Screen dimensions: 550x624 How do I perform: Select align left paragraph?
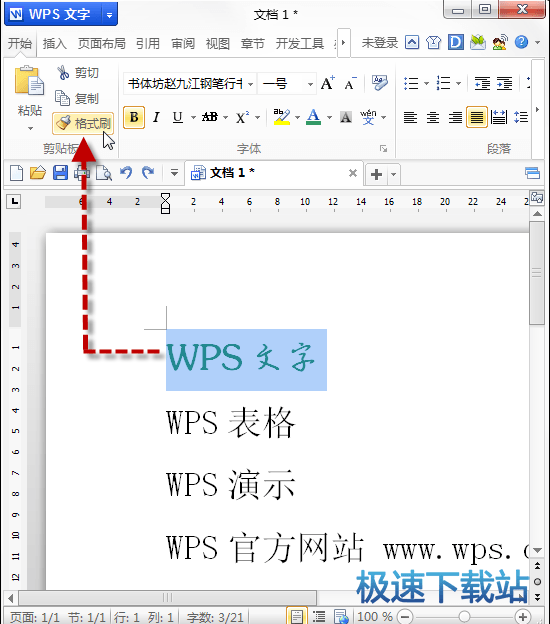pos(410,117)
